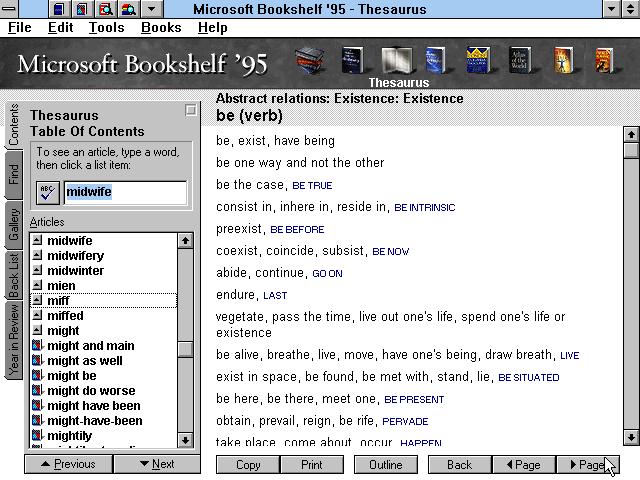Image resolution: width=640 pixels, height=480 pixels.
Task: Click the Copy button
Action: (248, 465)
